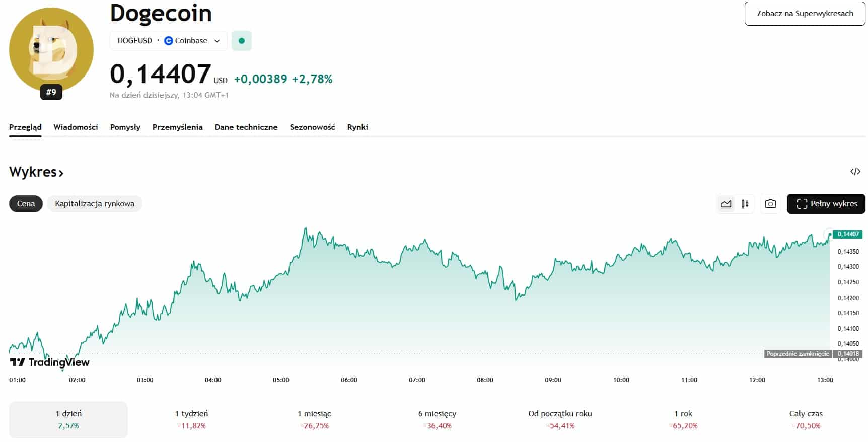Image resolution: width=868 pixels, height=442 pixels.
Task: Open the Wiadomości tab
Action: tap(76, 127)
